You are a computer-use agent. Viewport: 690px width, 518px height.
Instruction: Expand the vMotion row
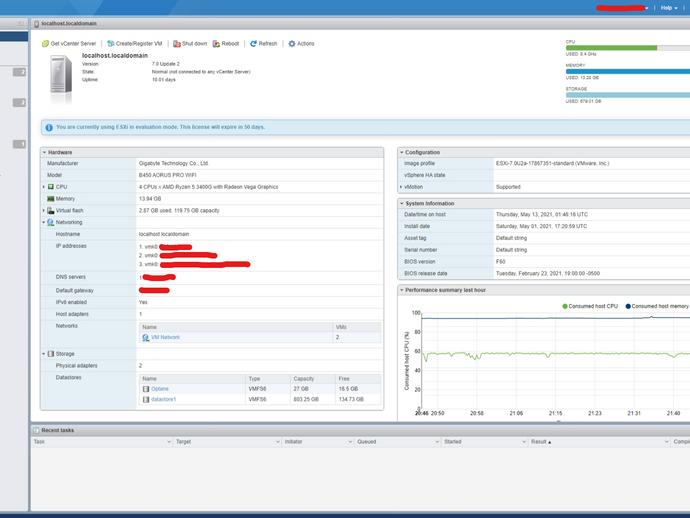[x=401, y=187]
